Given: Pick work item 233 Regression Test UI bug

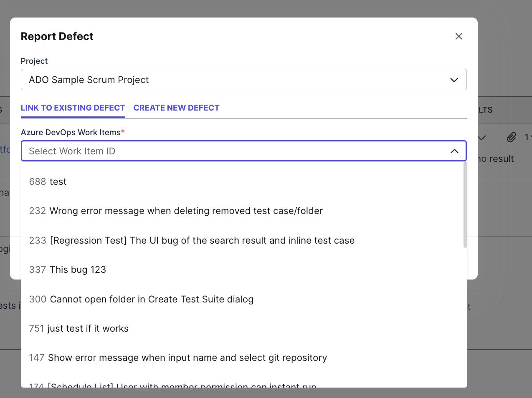Looking at the screenshot, I should tap(192, 240).
